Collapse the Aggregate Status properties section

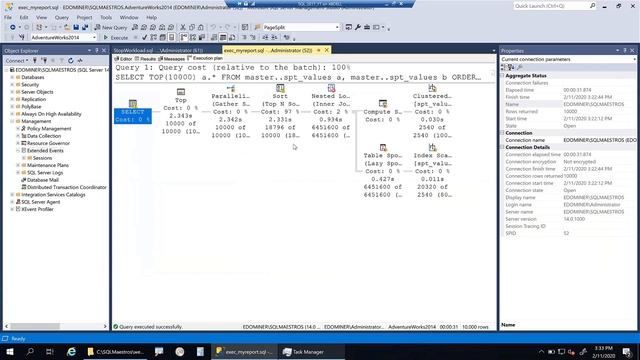click(502, 76)
